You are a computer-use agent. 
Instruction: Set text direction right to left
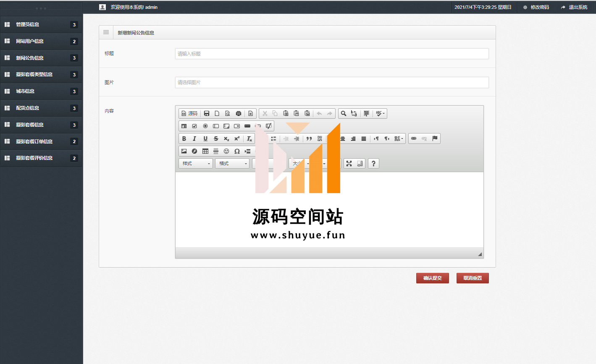tap(387, 139)
